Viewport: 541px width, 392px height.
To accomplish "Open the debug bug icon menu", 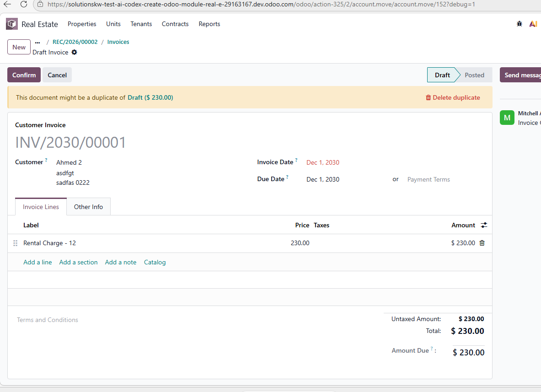I will coord(519,24).
